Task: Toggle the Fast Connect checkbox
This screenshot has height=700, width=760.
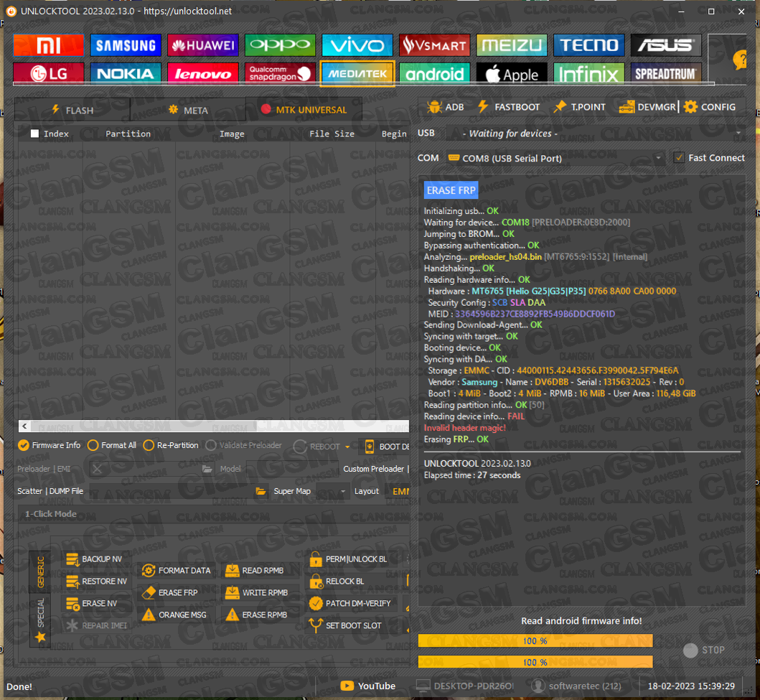Action: (x=678, y=158)
